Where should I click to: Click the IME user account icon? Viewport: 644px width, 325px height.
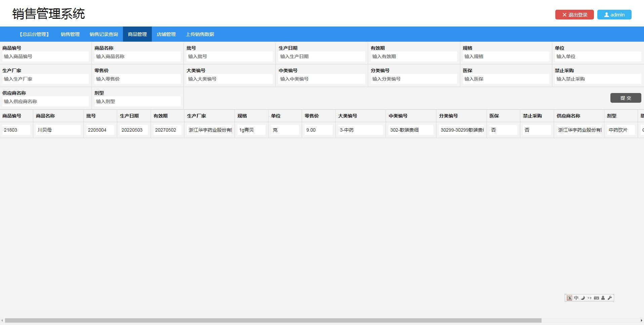pyautogui.click(x=603, y=298)
